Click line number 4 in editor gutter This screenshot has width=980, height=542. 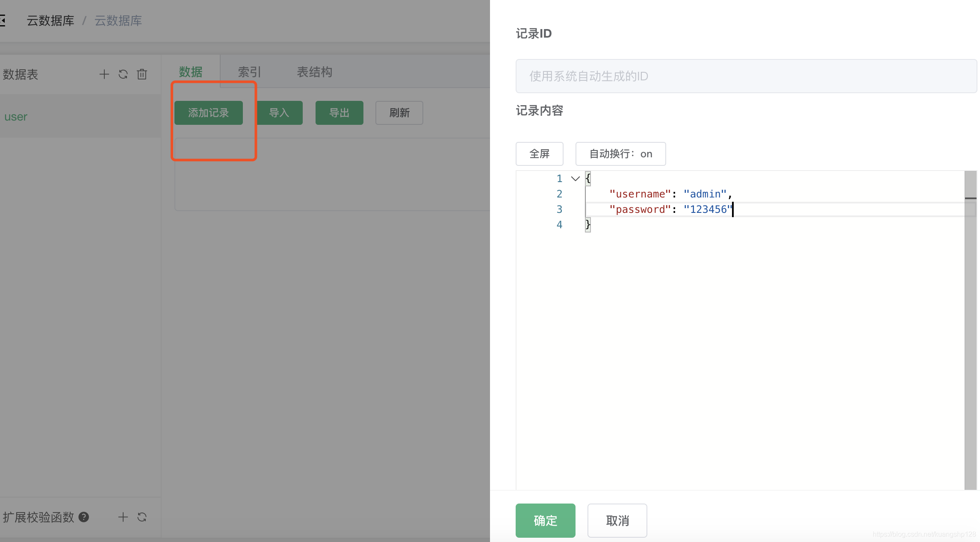pyautogui.click(x=559, y=225)
